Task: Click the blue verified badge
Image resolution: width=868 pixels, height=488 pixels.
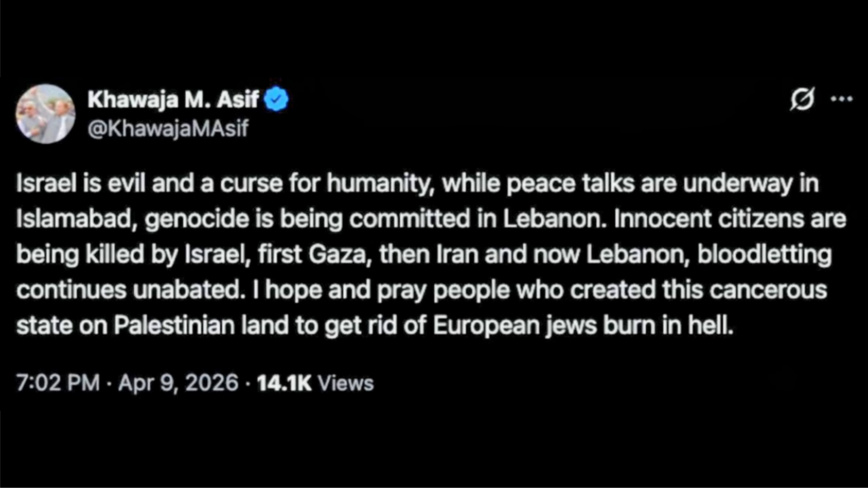Action: pyautogui.click(x=276, y=100)
